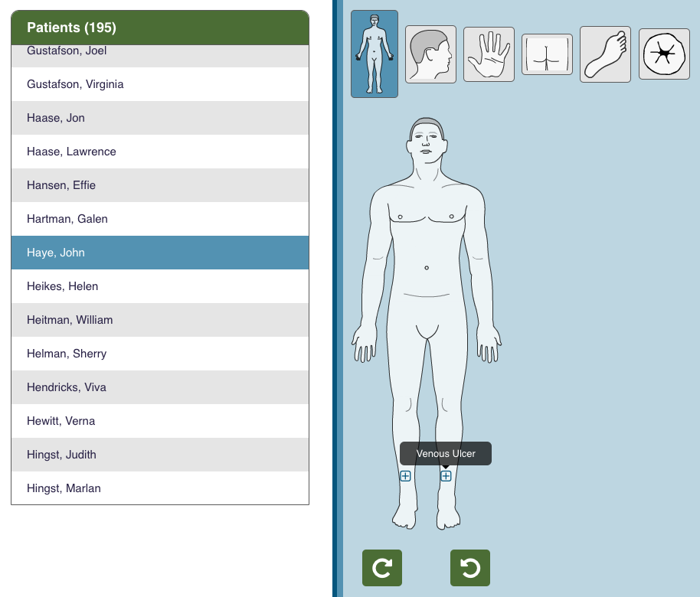
Task: Open the foot diagram view
Action: tap(605, 54)
